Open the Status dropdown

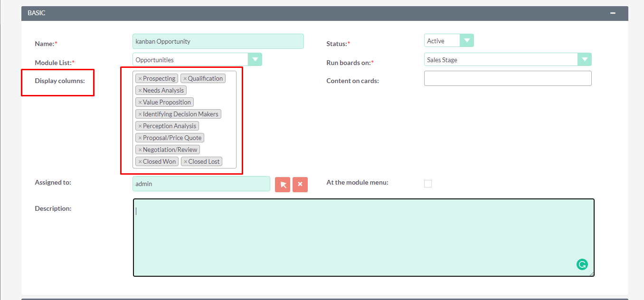pos(467,40)
